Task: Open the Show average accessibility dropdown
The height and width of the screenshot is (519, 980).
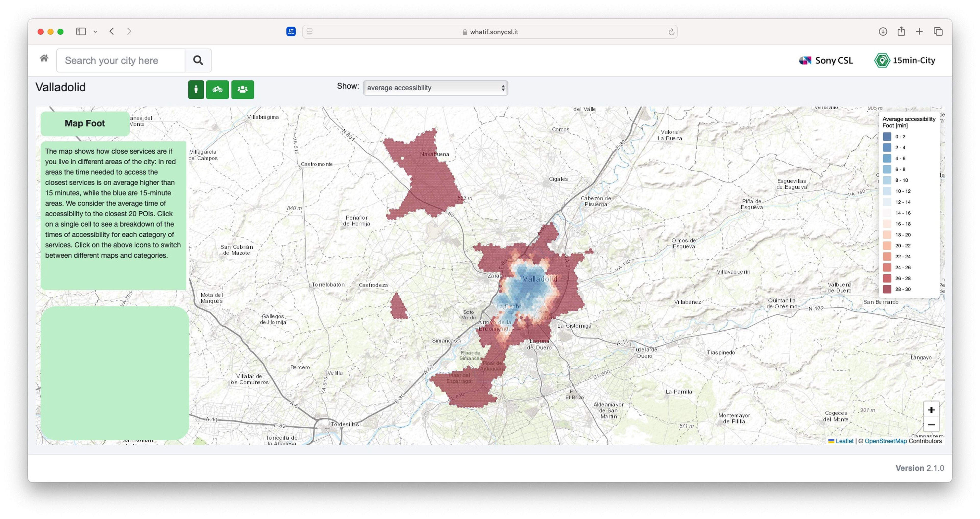Action: (x=435, y=88)
